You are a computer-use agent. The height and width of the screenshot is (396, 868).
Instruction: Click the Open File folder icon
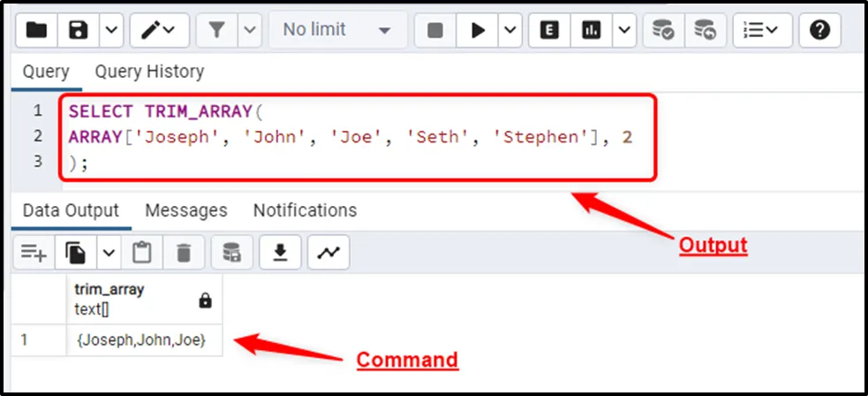(x=36, y=30)
